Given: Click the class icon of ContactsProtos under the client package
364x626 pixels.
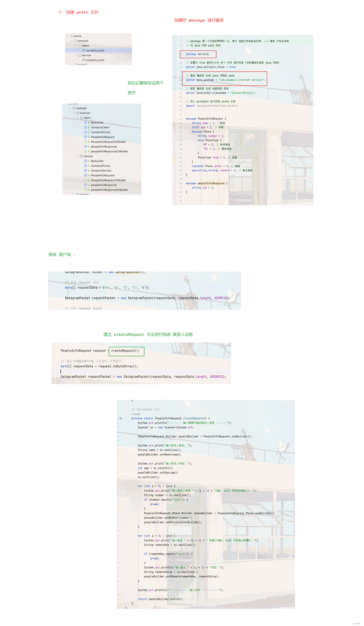Looking at the screenshot, I should 85,132.
